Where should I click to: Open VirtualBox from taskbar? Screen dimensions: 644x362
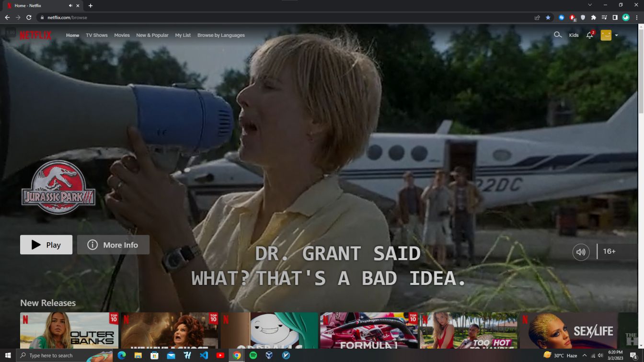(x=269, y=355)
